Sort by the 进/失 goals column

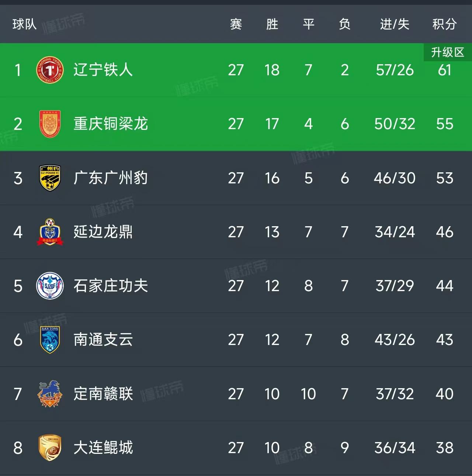click(x=394, y=24)
